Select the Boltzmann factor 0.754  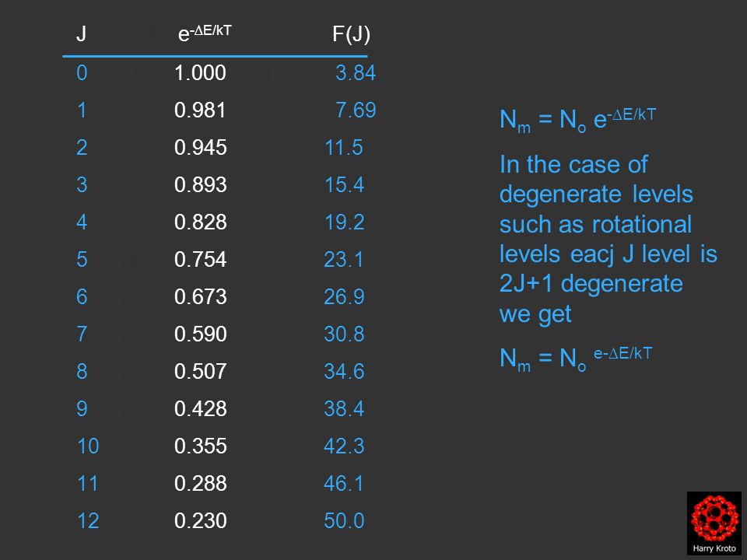(200, 260)
